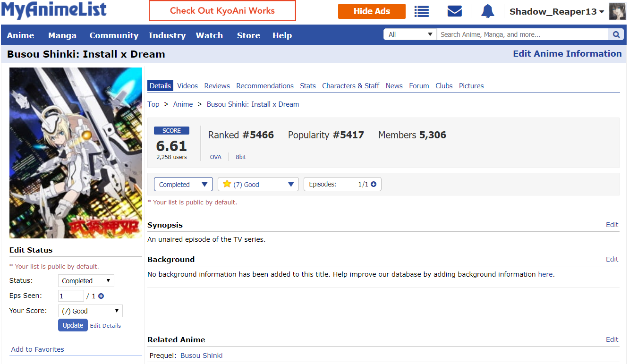Switch to the Reviews tab
Viewport: 629px width, 364px height.
[x=217, y=86]
